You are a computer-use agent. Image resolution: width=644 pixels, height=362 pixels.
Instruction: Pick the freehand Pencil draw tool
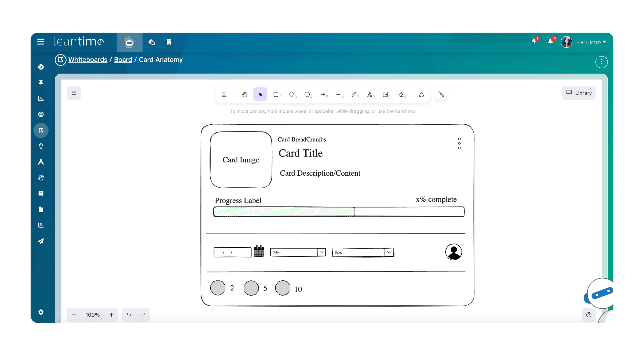(354, 94)
